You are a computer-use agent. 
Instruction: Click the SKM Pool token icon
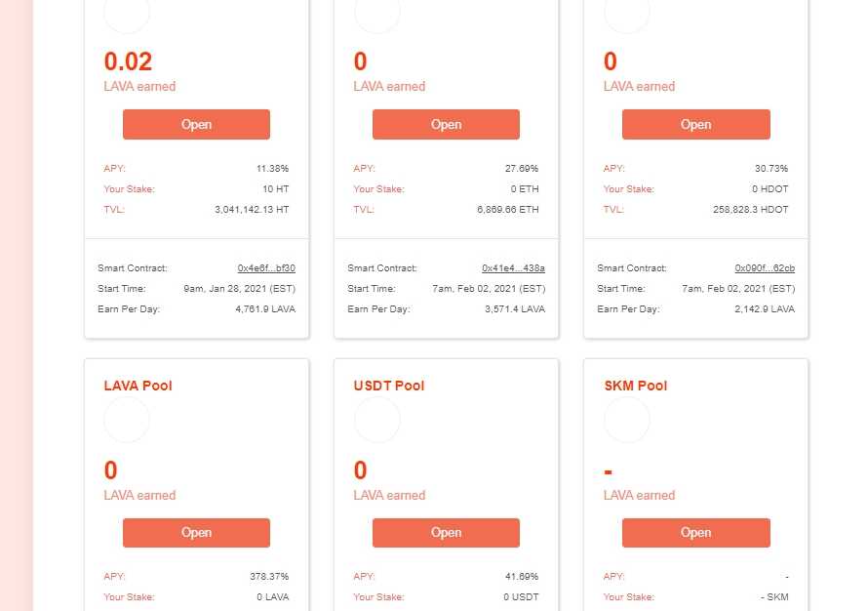(x=627, y=420)
